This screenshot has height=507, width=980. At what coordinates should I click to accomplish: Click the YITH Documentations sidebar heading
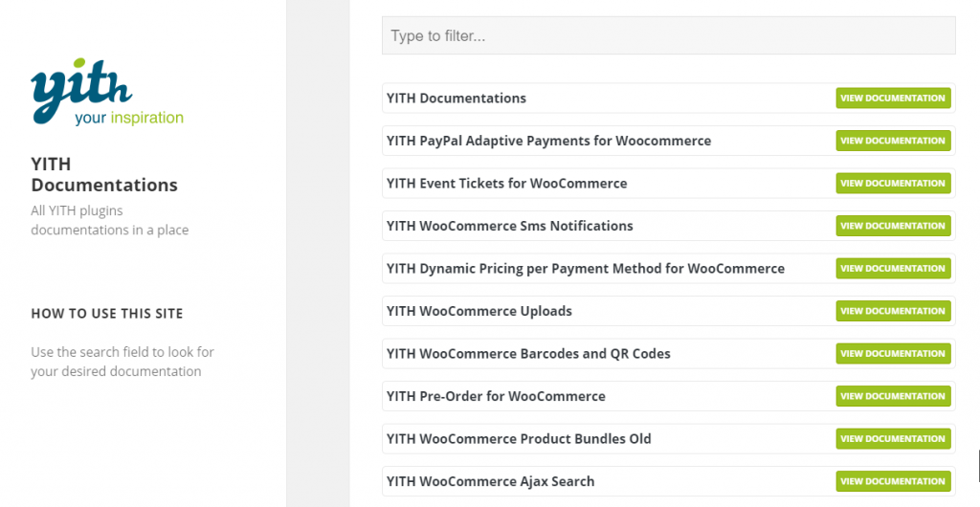pyautogui.click(x=104, y=174)
